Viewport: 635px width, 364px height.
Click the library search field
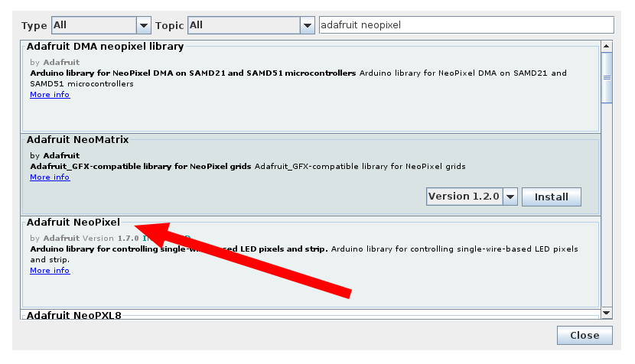pyautogui.click(x=467, y=25)
